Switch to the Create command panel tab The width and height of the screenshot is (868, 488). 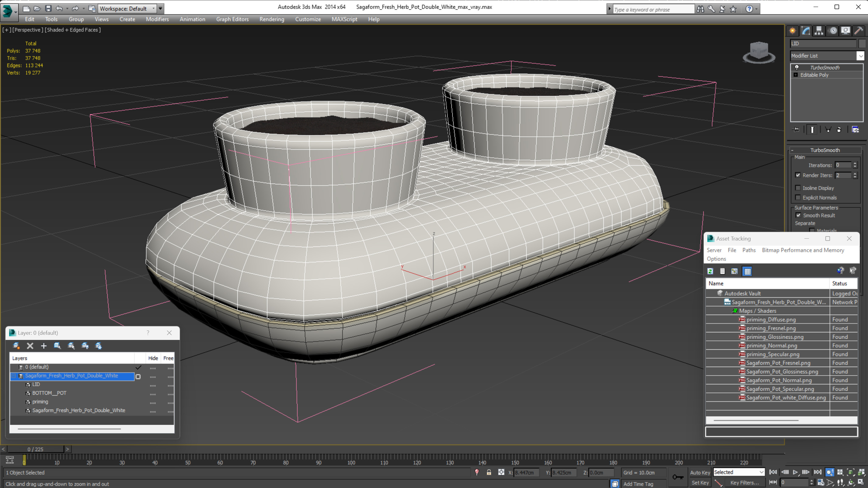click(793, 31)
